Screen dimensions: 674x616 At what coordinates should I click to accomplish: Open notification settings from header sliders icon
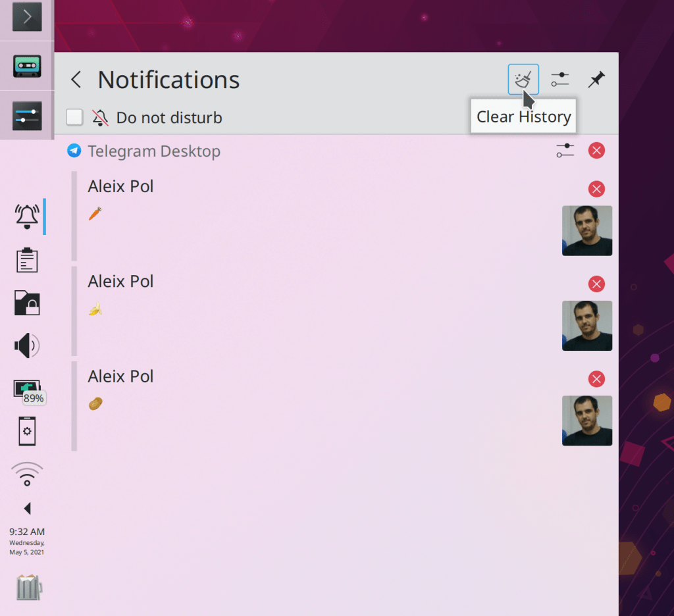(560, 80)
